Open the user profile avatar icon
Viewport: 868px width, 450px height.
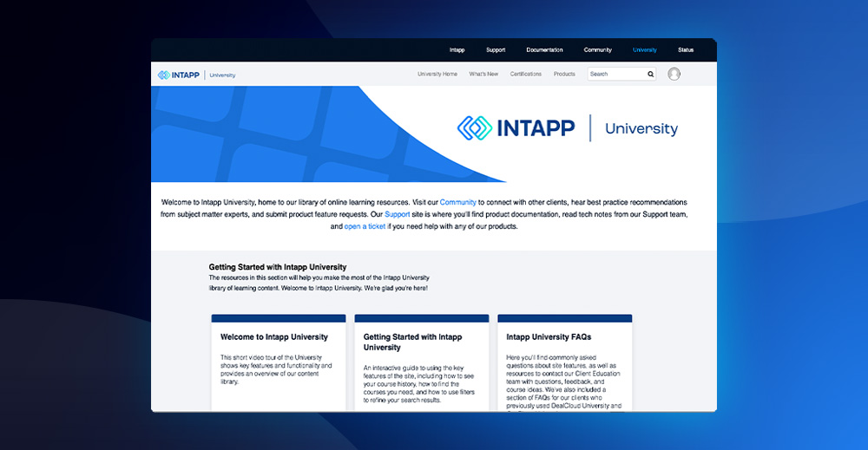(674, 74)
